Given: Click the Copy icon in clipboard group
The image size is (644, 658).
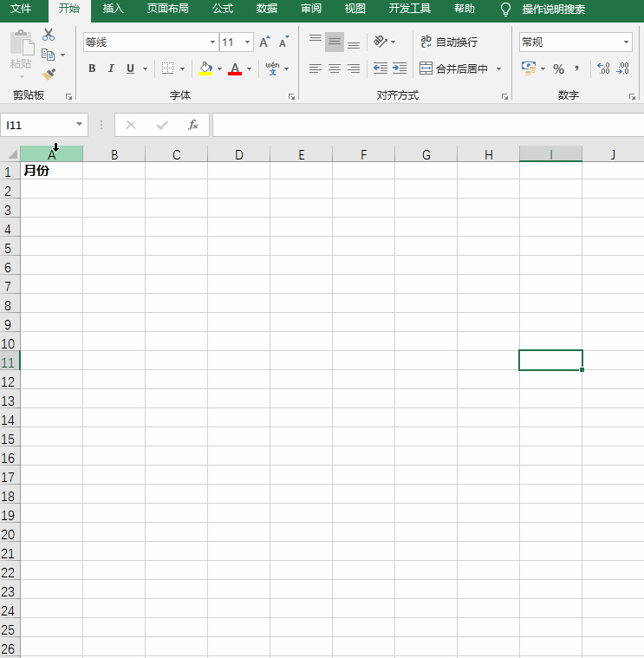Looking at the screenshot, I should [x=48, y=55].
